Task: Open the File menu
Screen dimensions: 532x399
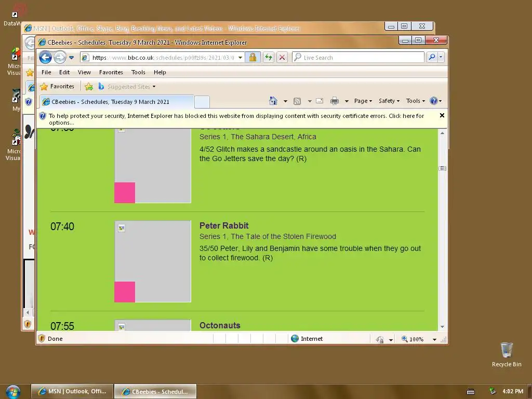Action: click(46, 72)
